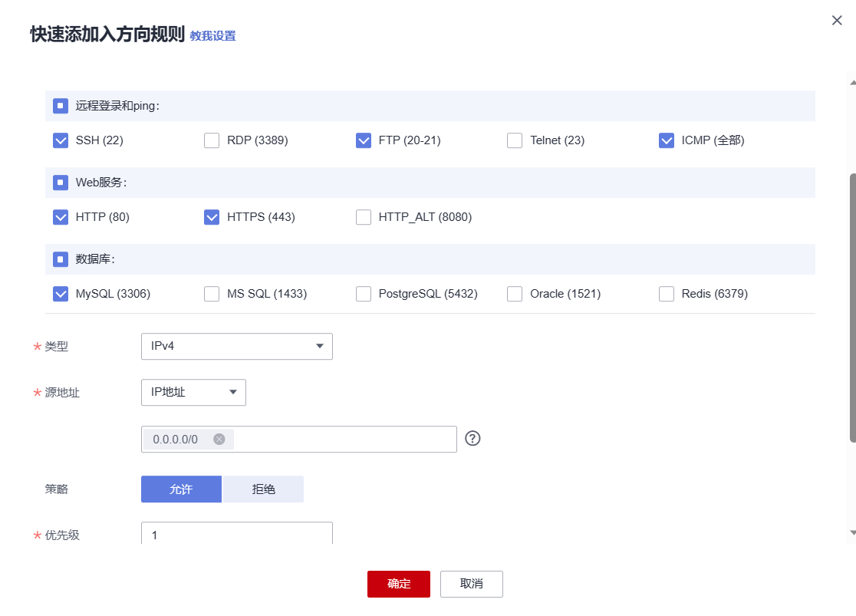Open the 教我设置 help link
856x616 pixels.
212,36
